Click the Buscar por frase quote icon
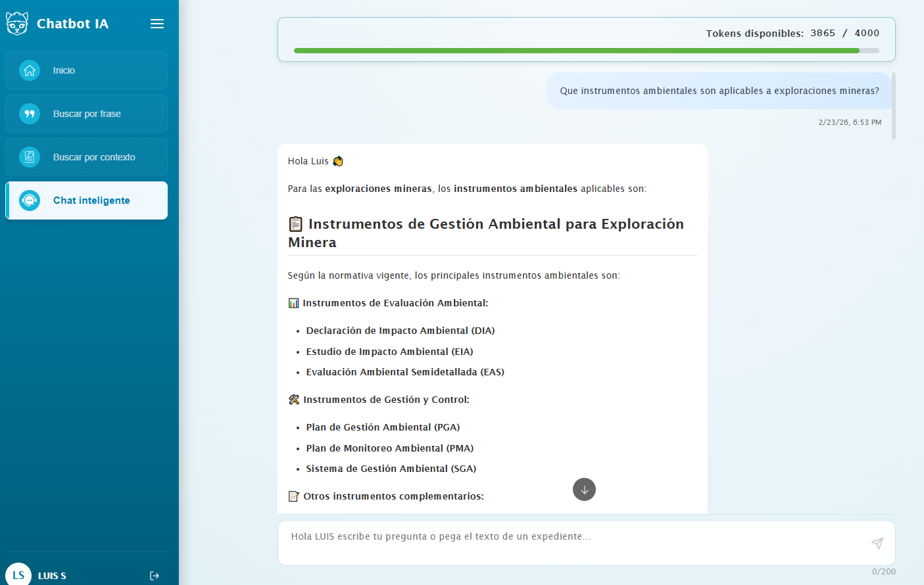This screenshot has height=585, width=924. pos(30,114)
